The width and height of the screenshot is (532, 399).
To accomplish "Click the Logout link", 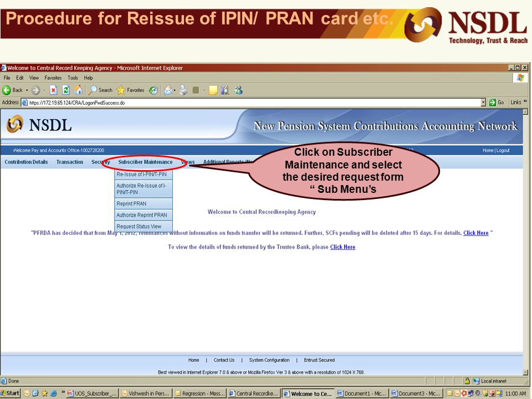I will pyautogui.click(x=503, y=150).
